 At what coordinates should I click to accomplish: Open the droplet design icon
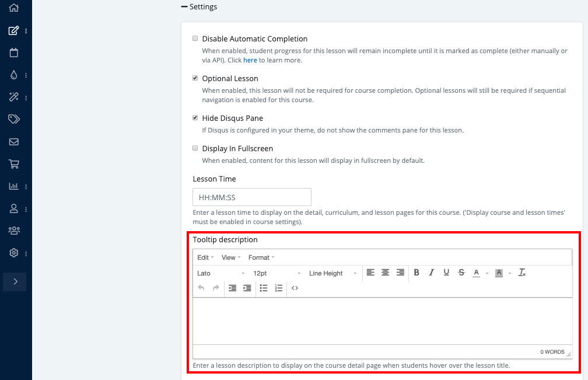[14, 75]
